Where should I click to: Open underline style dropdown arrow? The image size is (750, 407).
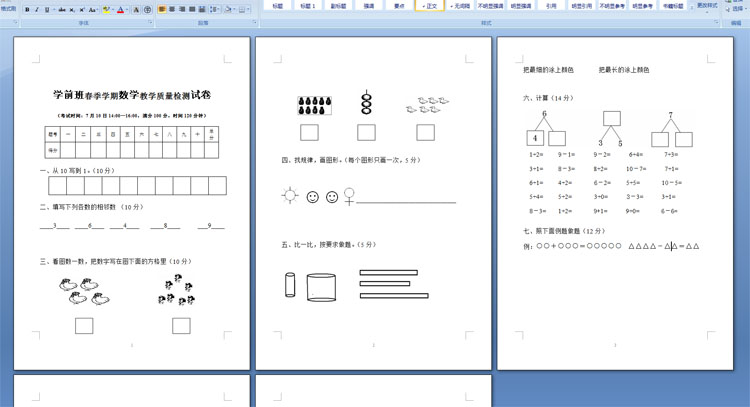click(x=54, y=10)
